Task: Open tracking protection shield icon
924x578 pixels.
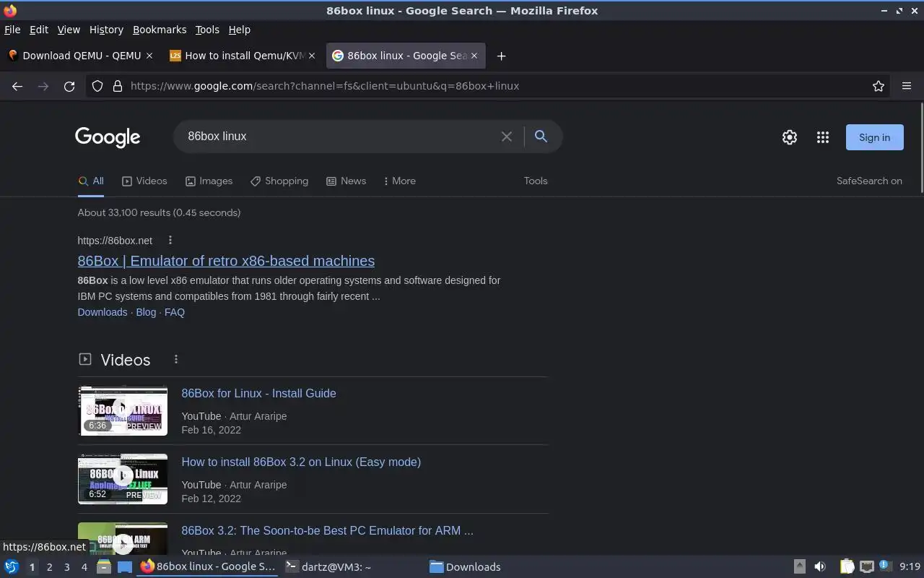Action: (97, 86)
